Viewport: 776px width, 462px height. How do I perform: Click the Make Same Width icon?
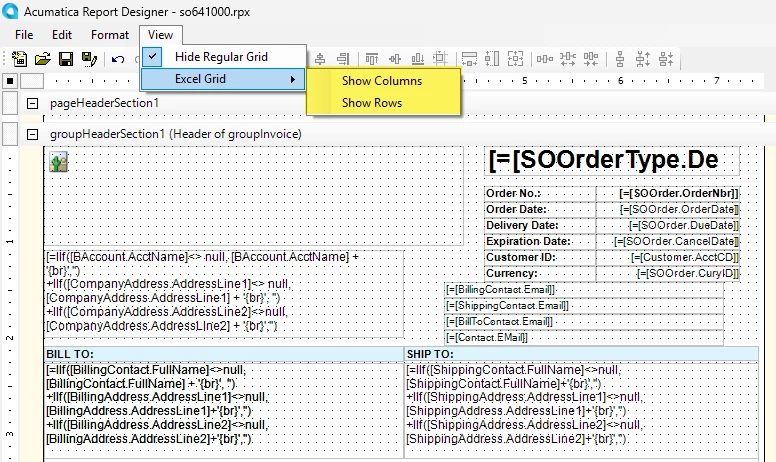[x=469, y=59]
